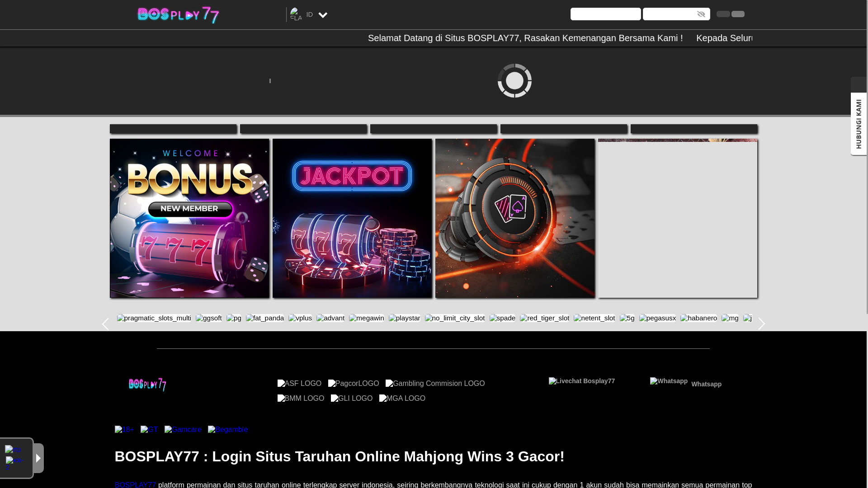The height and width of the screenshot is (488, 868).
Task: Click the BOSPLAY77 text link in article
Action: click(x=135, y=484)
